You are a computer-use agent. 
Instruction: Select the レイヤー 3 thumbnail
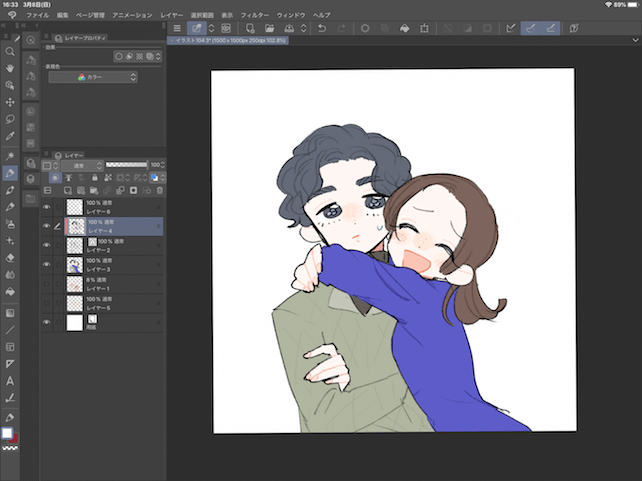pyautogui.click(x=75, y=265)
